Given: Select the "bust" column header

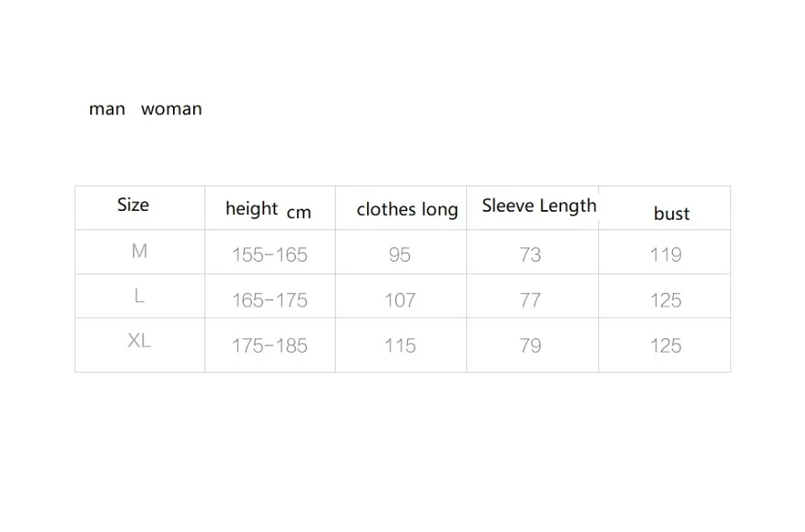Looking at the screenshot, I should [x=671, y=213].
